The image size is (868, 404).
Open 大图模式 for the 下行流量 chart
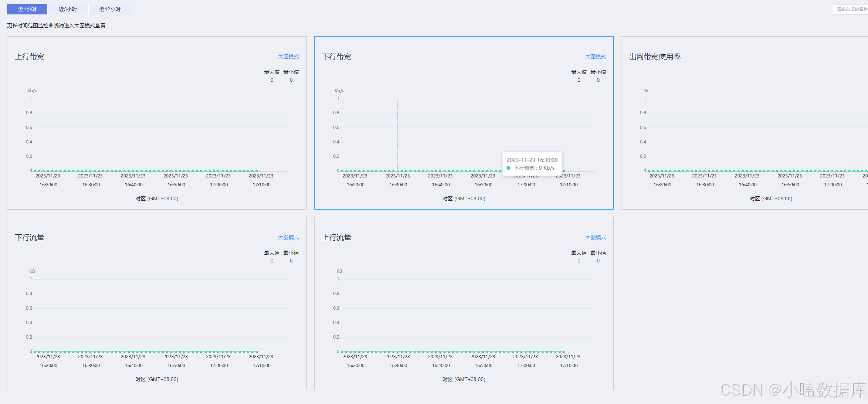point(288,237)
